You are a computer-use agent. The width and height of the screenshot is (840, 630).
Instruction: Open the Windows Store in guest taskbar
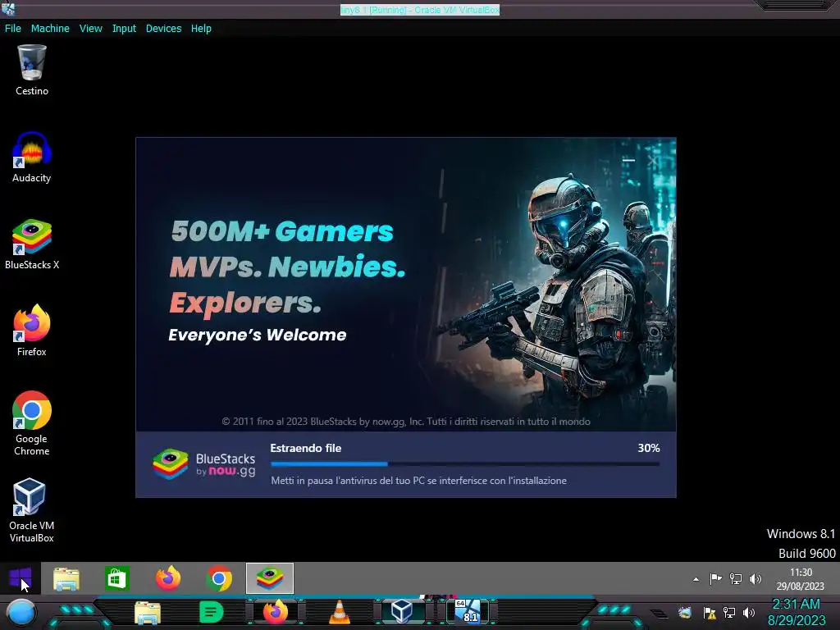117,579
